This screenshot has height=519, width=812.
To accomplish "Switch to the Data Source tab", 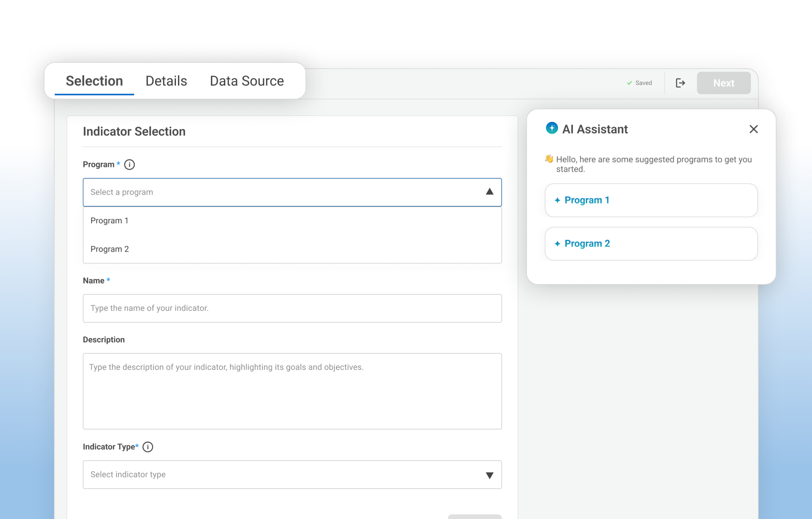I will click(247, 81).
